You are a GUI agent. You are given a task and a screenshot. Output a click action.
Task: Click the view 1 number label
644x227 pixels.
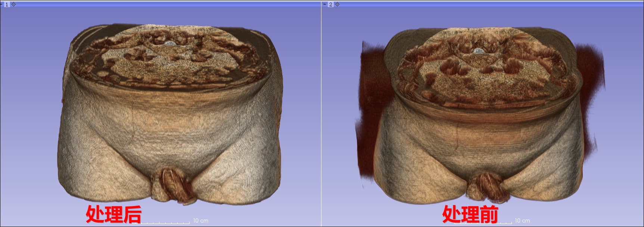click(x=7, y=4)
